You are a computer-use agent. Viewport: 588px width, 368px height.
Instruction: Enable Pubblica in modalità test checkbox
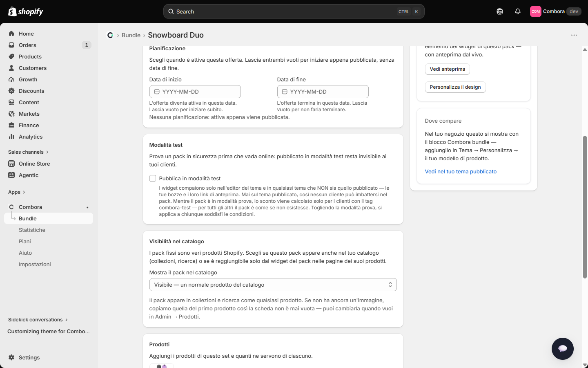153,178
